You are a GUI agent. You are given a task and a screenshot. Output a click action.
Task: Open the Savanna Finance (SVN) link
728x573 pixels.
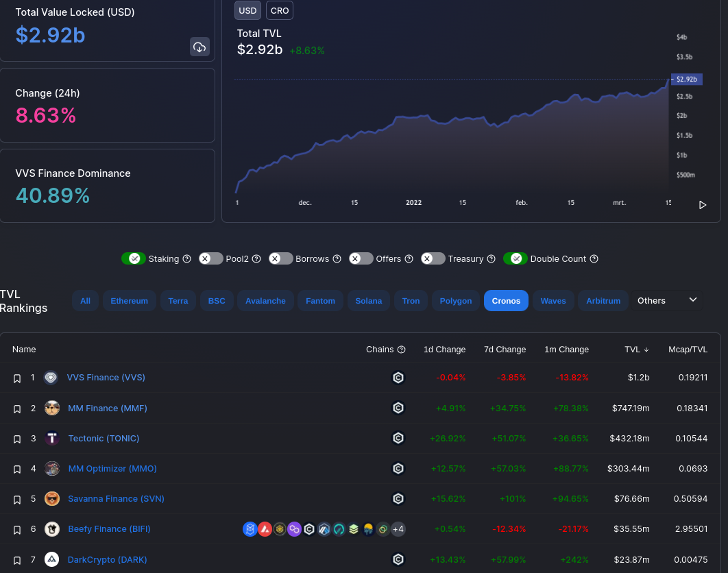(x=116, y=499)
